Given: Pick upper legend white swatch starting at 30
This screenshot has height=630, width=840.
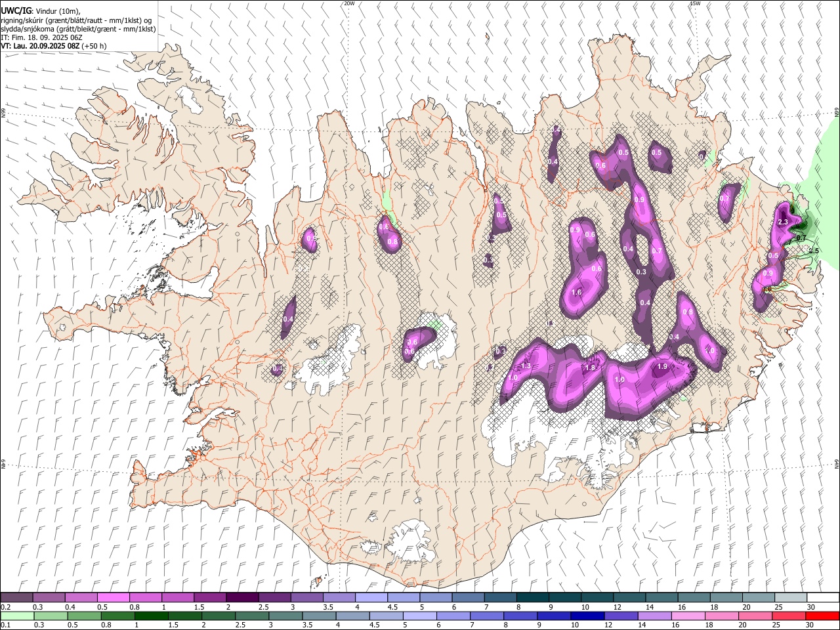Looking at the screenshot, I should 822,598.
